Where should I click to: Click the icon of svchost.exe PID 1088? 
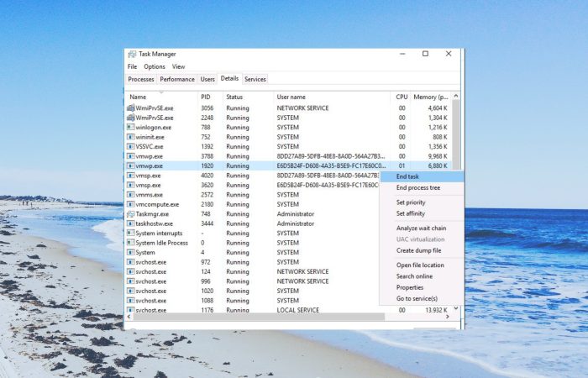click(130, 301)
